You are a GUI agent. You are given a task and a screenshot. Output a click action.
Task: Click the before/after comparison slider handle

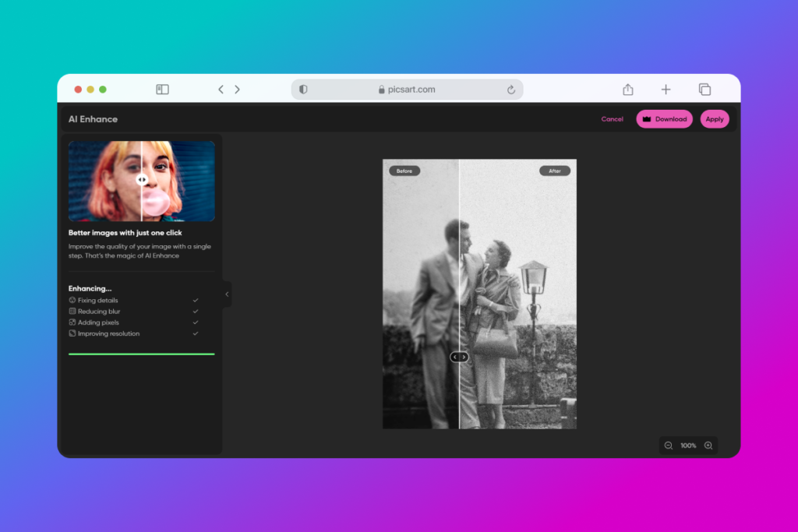[x=459, y=356]
